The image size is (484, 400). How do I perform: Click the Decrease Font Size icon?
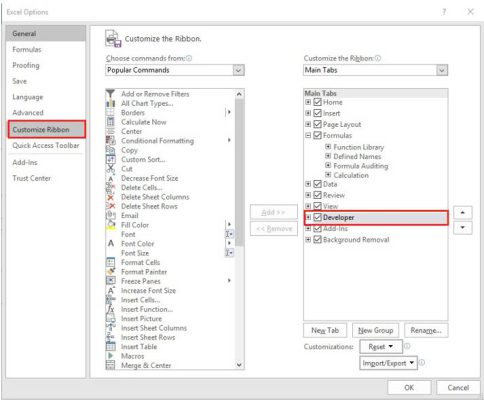pyautogui.click(x=110, y=178)
